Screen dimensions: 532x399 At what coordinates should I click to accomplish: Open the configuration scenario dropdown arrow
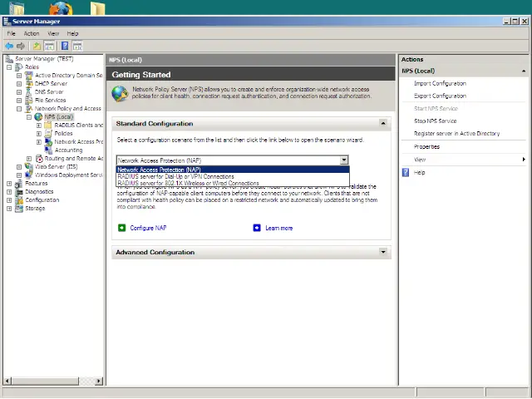344,160
